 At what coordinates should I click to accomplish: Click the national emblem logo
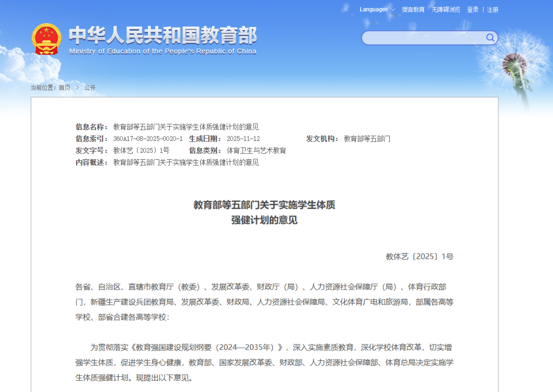tap(47, 39)
